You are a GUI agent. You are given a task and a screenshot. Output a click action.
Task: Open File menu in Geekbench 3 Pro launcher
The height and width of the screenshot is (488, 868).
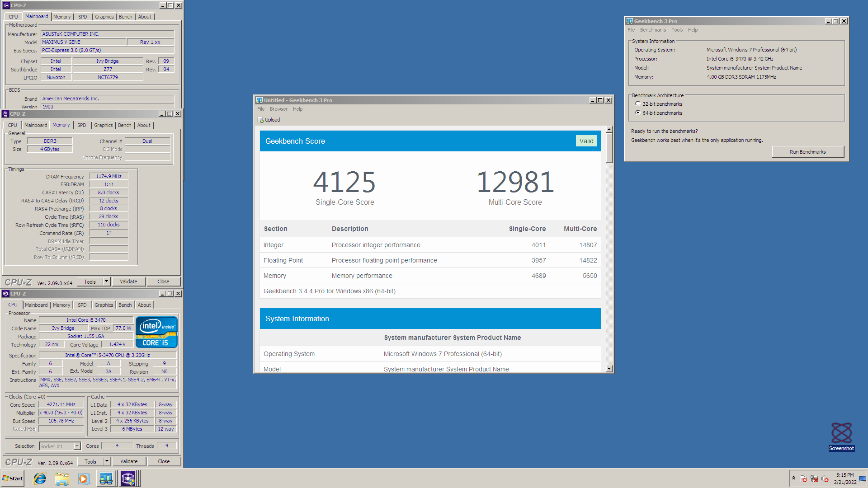pyautogui.click(x=631, y=30)
